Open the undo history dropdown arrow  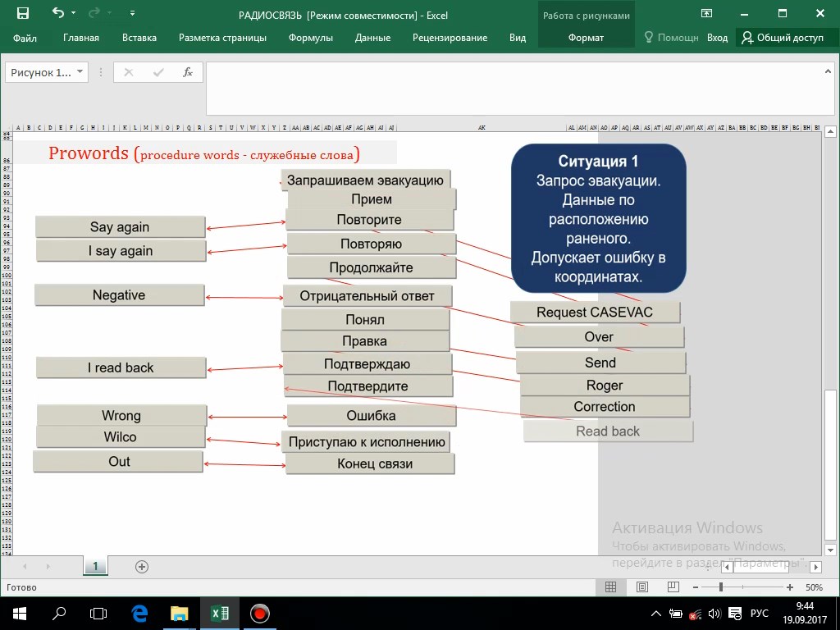tap(73, 13)
